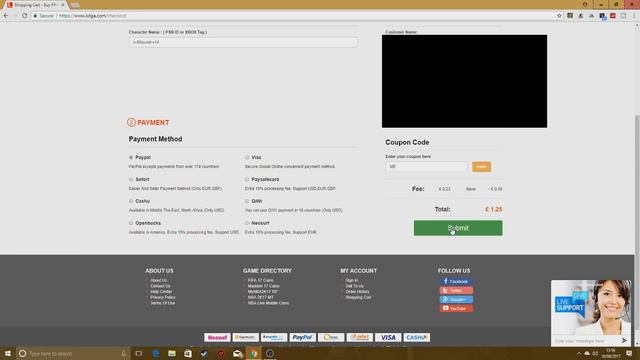Screen dimensions: 640x360
Task: Open the Contact Us footer link
Action: (160, 286)
